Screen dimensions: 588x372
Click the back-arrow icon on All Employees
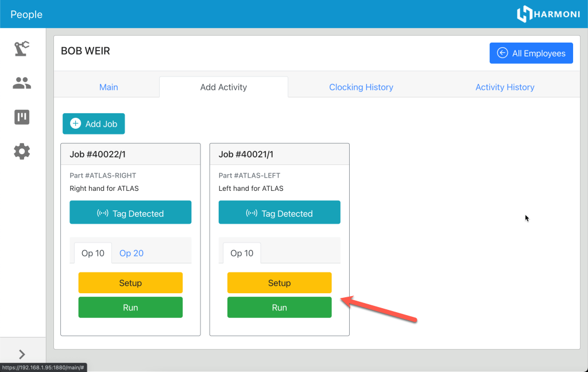click(502, 53)
